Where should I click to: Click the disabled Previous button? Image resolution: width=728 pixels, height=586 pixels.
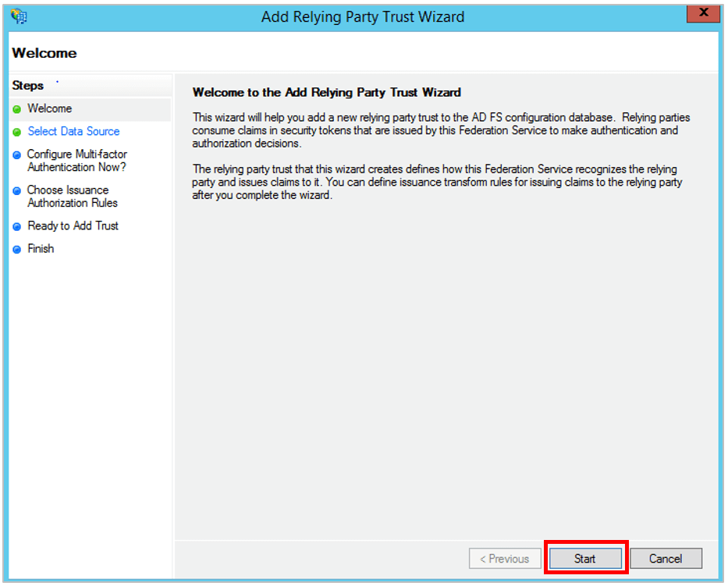click(504, 559)
